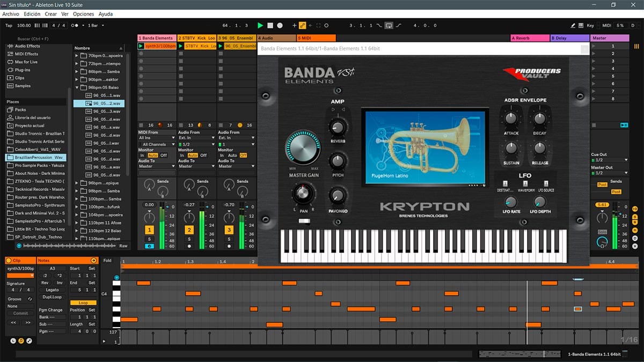
Task: Toggle the piano roll preview headphone
Action: click(x=116, y=277)
